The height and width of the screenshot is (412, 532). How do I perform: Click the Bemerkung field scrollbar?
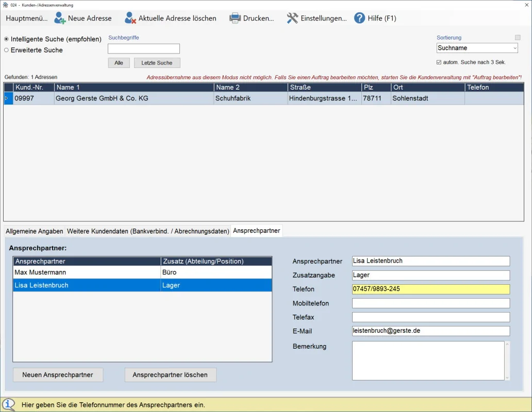tap(507, 360)
